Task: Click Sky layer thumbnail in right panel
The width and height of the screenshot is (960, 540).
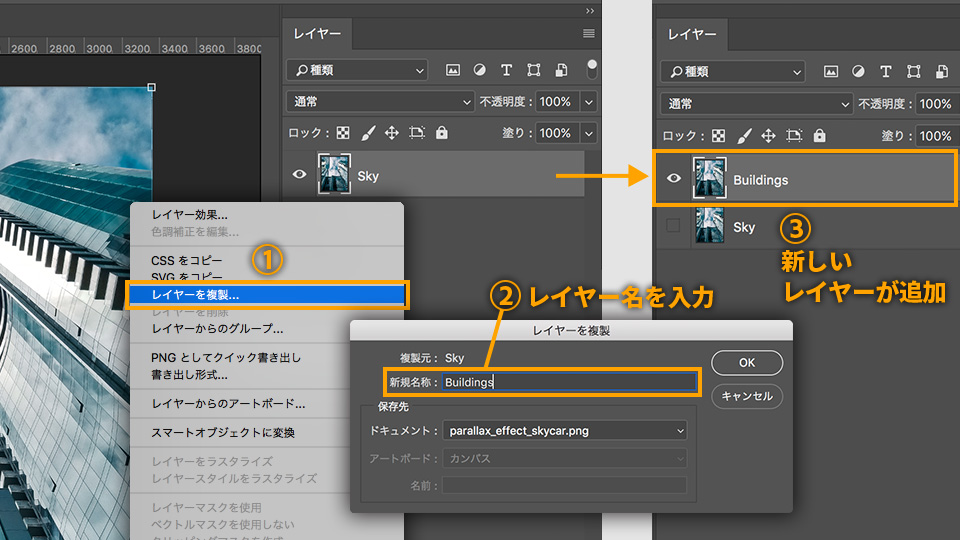Action: [x=710, y=225]
